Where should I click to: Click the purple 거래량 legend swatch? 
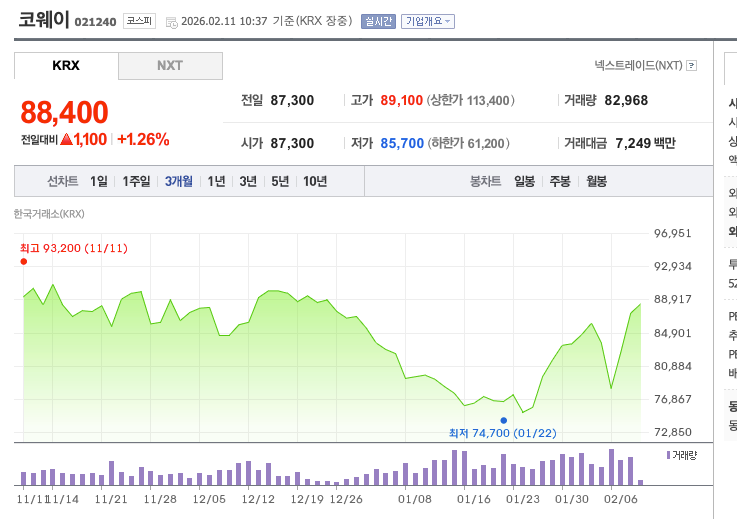[x=668, y=455]
